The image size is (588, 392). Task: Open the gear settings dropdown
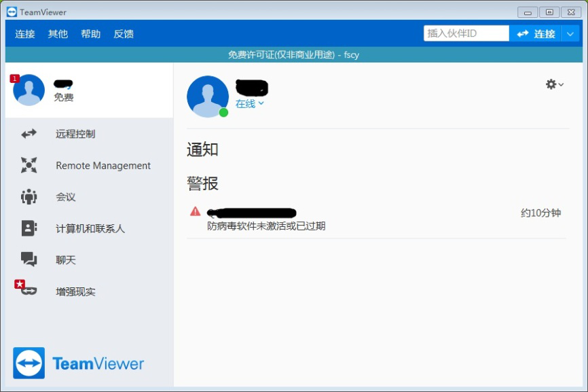554,84
